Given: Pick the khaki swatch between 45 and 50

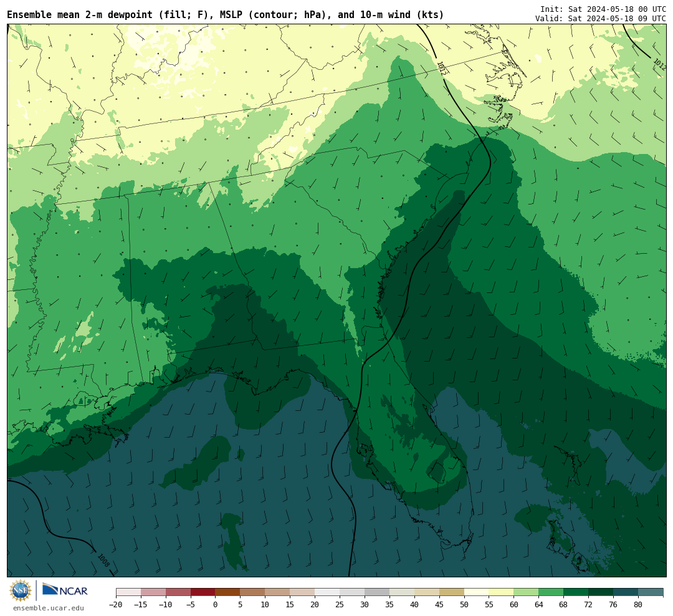Looking at the screenshot, I should [x=452, y=592].
